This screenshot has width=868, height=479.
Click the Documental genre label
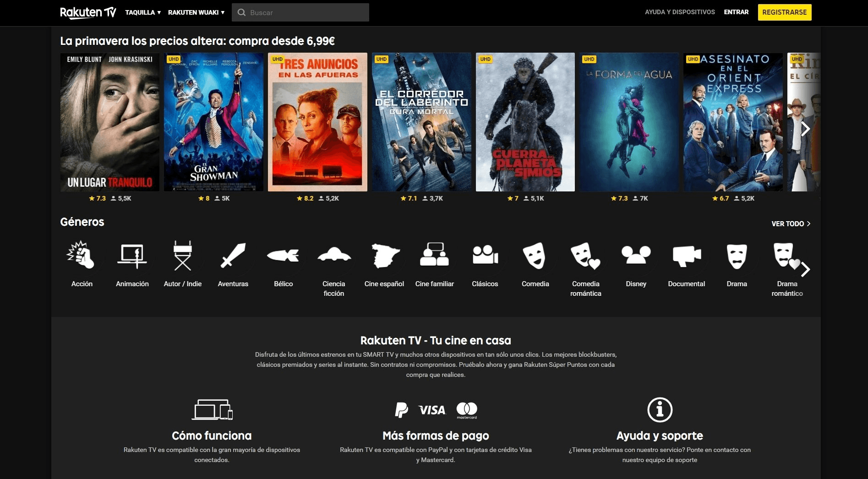[687, 284]
